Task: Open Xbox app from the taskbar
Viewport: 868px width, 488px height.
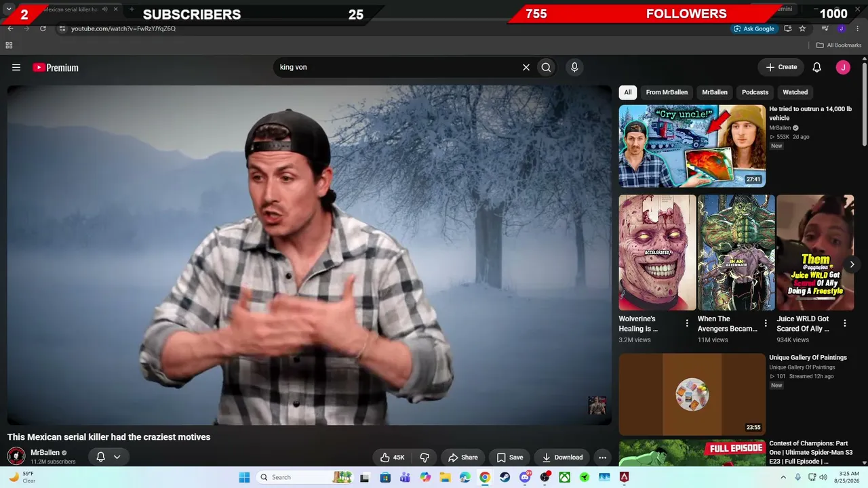Action: (x=564, y=477)
